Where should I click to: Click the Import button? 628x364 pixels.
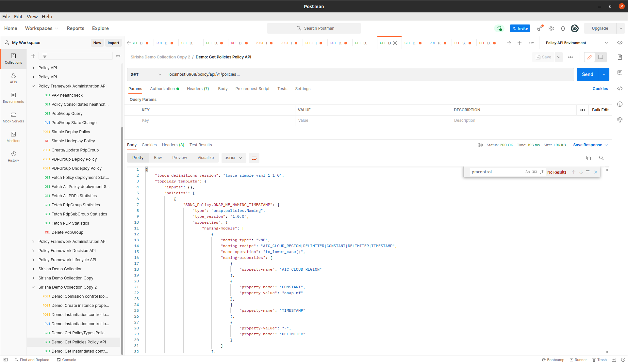(113, 43)
